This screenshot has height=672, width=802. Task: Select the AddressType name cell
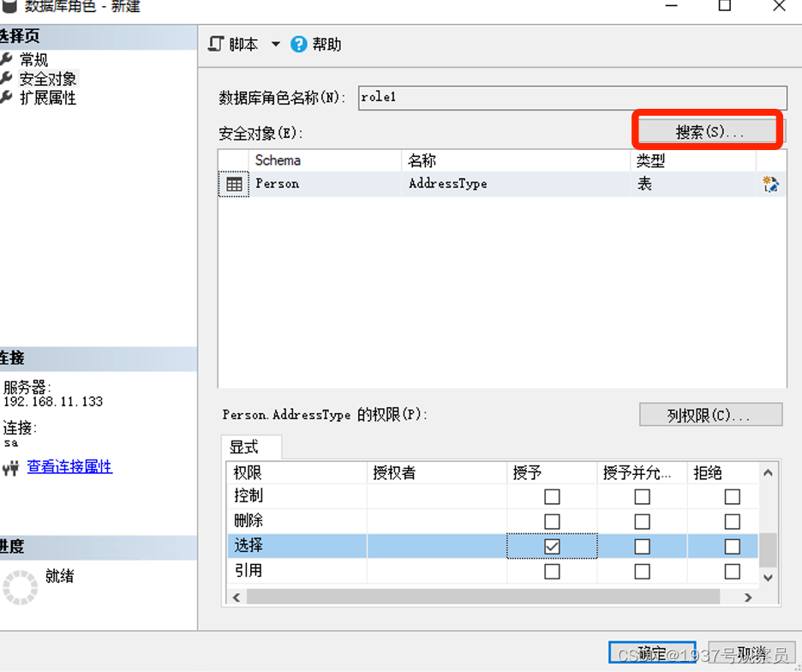tap(516, 183)
